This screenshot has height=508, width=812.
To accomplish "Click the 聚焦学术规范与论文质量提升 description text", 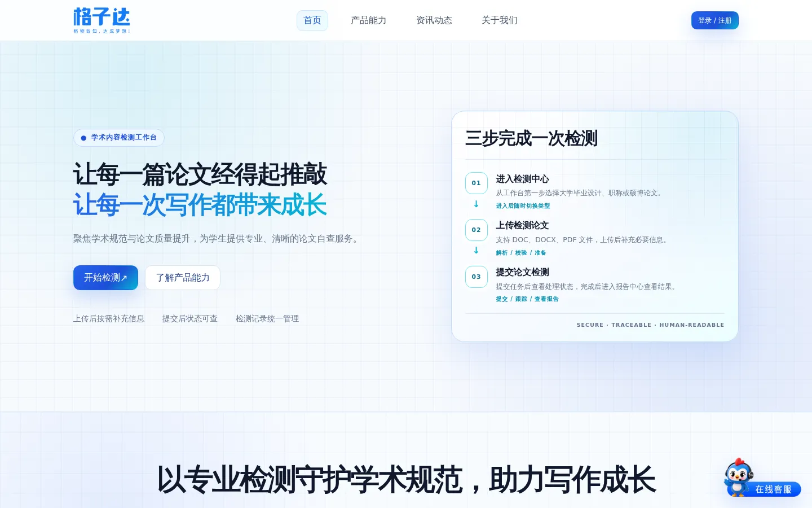I will point(218,239).
